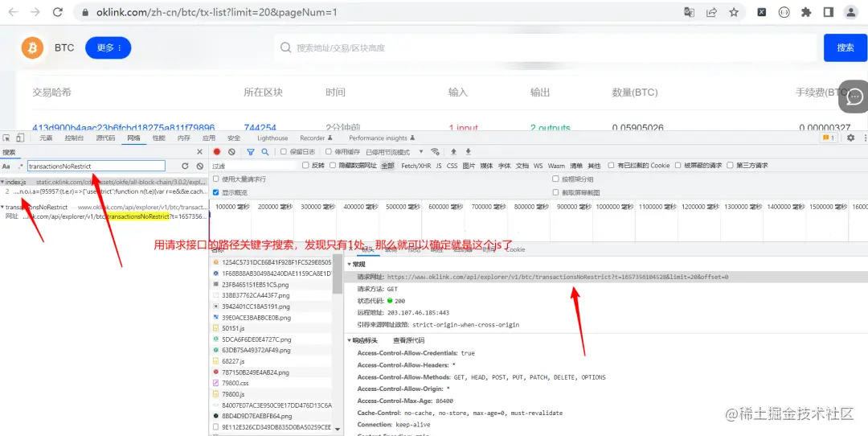Click the transactionsNoRestrict search input field
The image size is (868, 436).
[x=96, y=167]
